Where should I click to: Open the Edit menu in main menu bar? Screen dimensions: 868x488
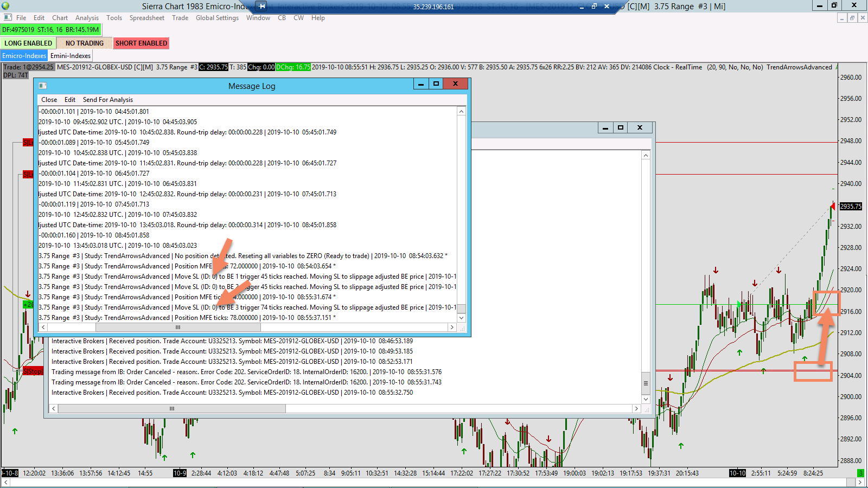[x=39, y=18]
